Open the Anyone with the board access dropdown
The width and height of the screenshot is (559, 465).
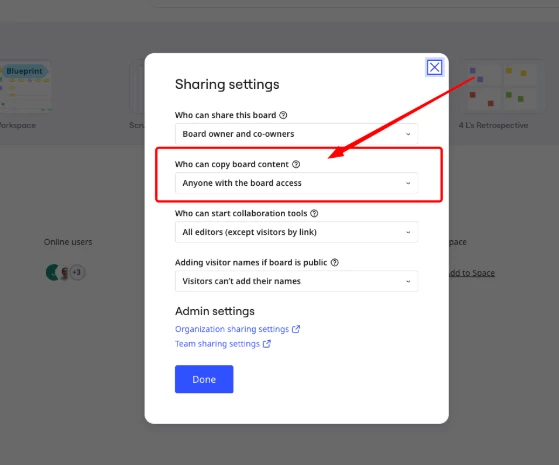[x=296, y=183]
